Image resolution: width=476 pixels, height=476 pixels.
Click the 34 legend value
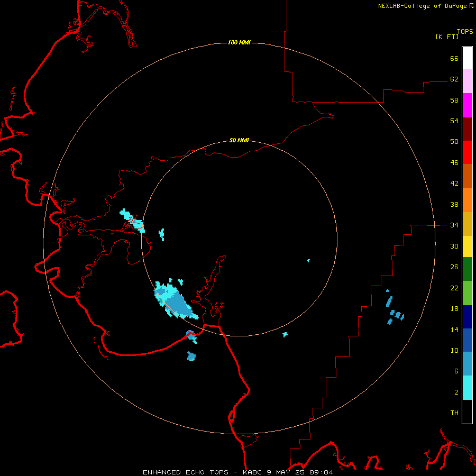point(454,225)
